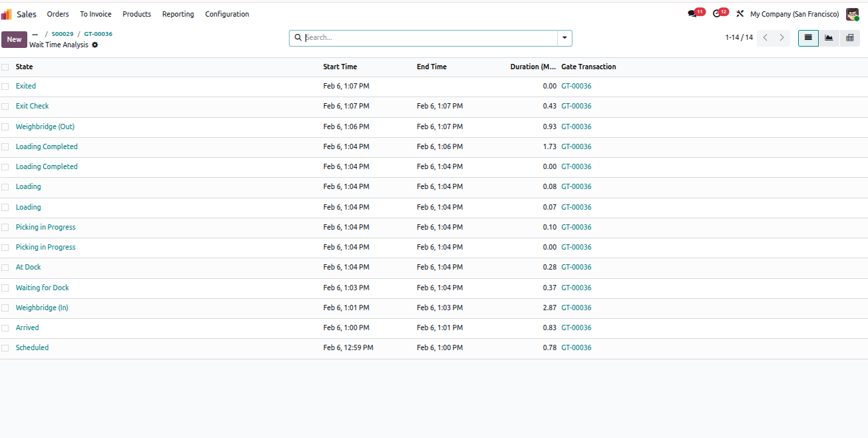The image size is (868, 438).
Task: Click the 0.93 duration value
Action: point(549,127)
